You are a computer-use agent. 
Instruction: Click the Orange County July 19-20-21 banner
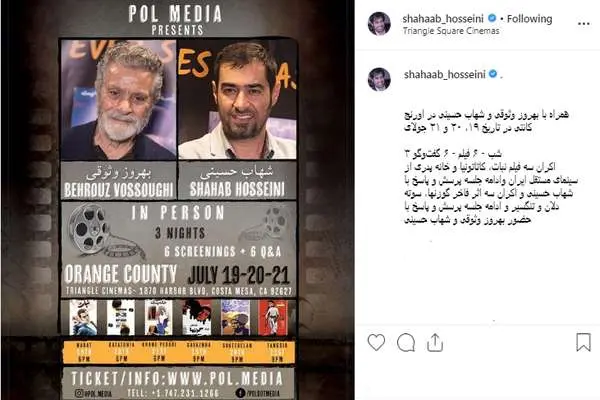(x=178, y=274)
